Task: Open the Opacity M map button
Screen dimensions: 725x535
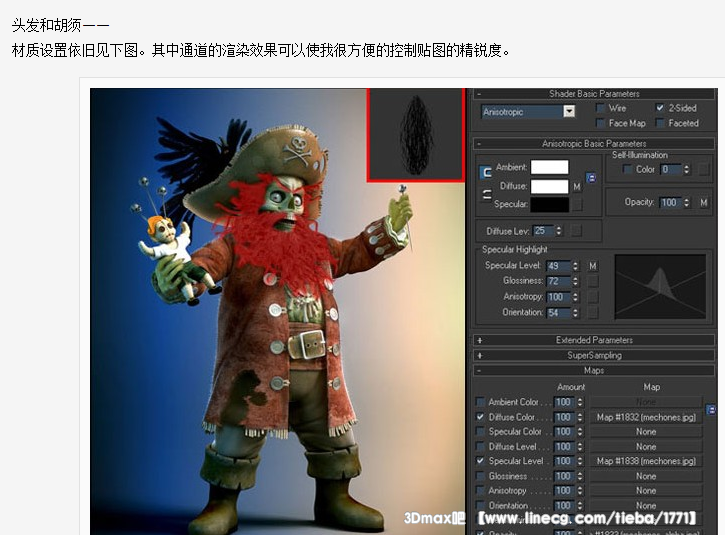Action: 703,202
